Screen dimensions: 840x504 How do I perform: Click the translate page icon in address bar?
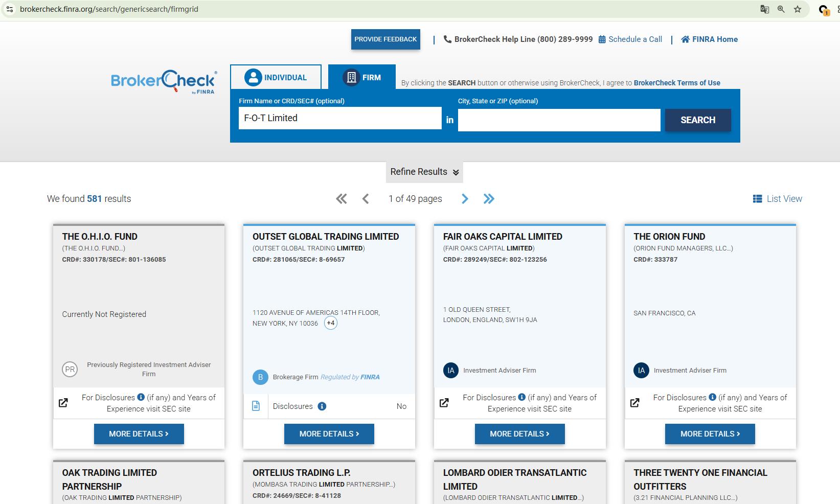[764, 9]
